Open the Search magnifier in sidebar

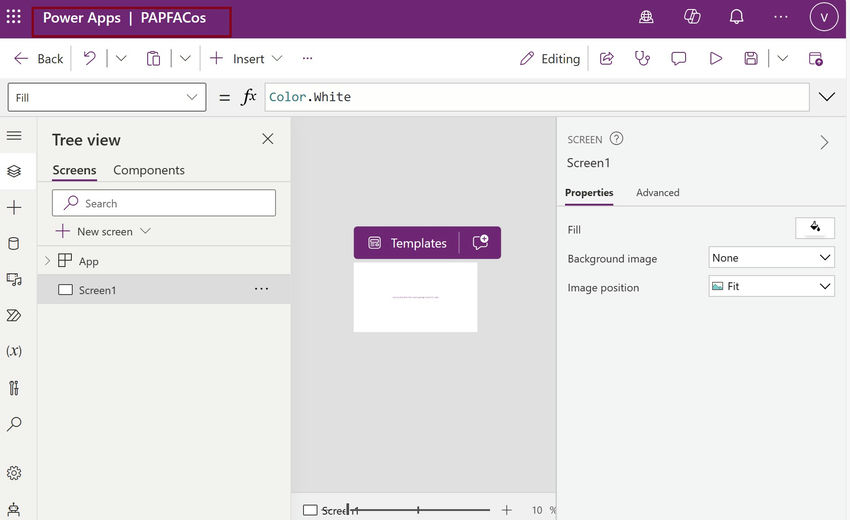pos(14,423)
